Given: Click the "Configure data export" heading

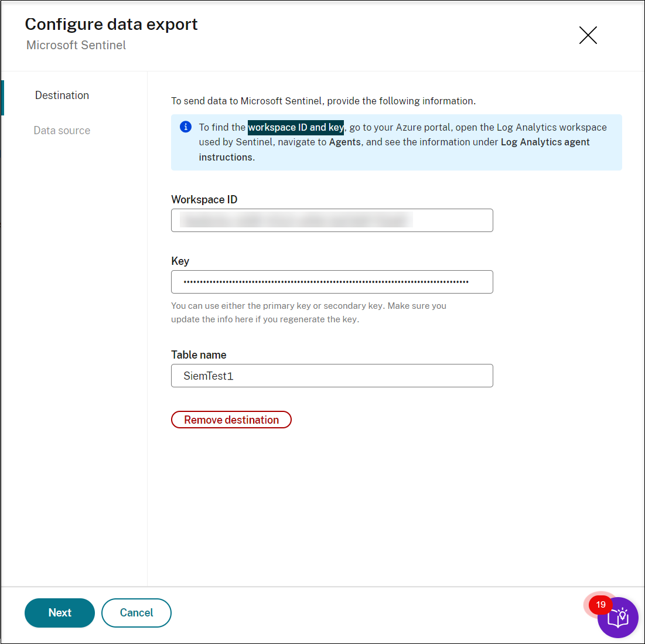Looking at the screenshot, I should (x=111, y=24).
